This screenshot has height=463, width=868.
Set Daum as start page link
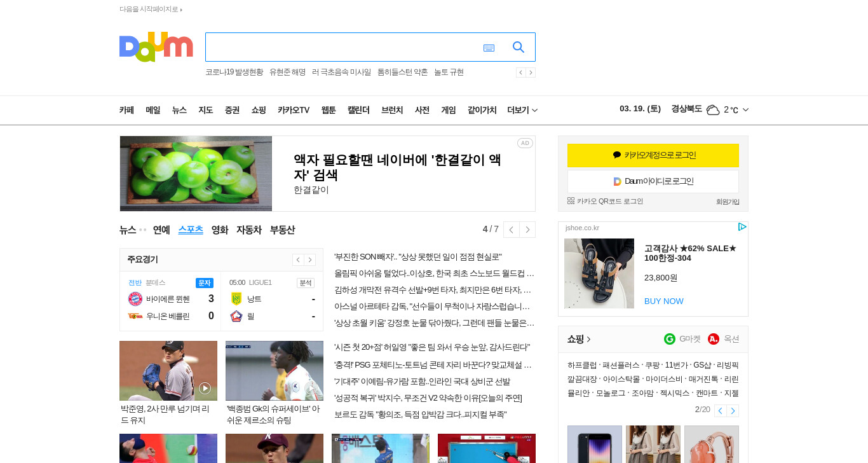pos(151,9)
